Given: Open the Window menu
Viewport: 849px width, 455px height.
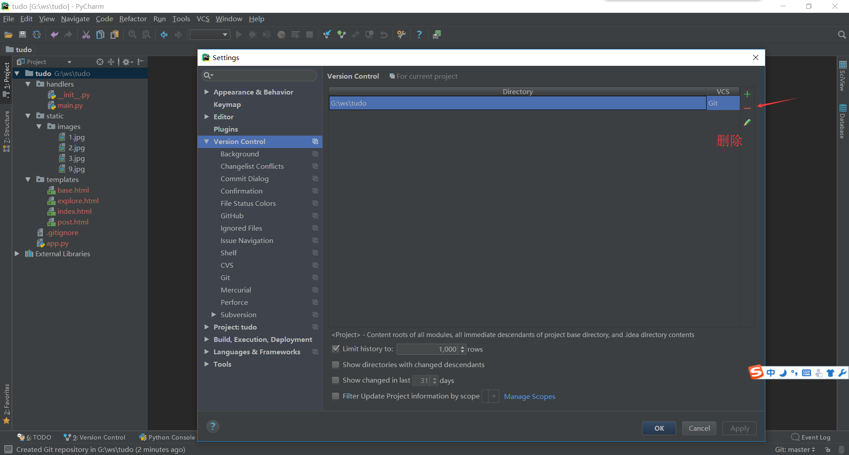Looking at the screenshot, I should point(228,19).
